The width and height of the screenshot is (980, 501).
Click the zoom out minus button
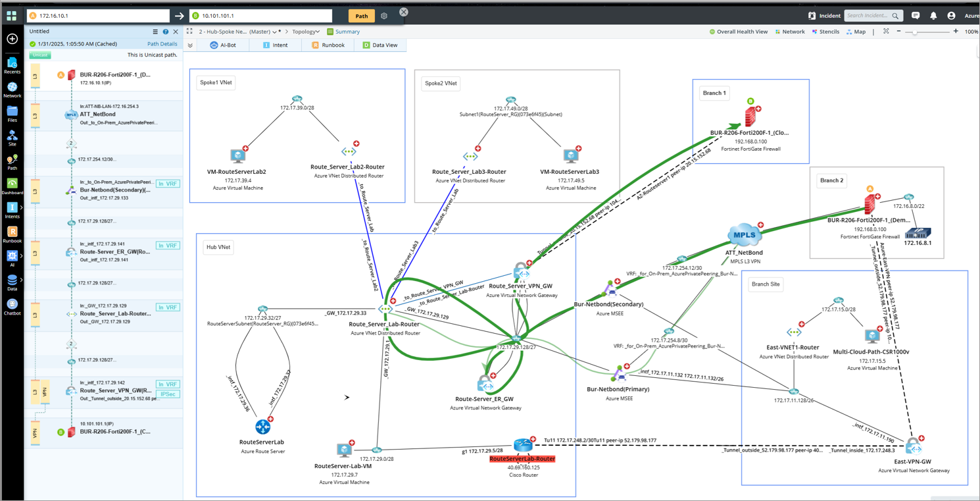[898, 32]
